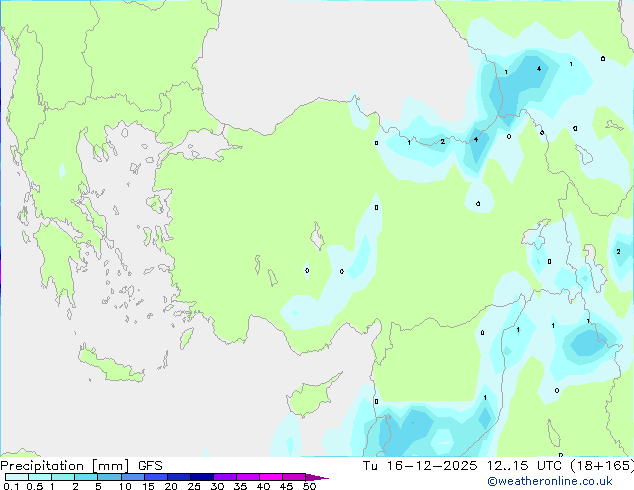Viewport: 634px width, 490px height.
Task: Click the above-50 arrow tip of the legend
Action: (317, 477)
